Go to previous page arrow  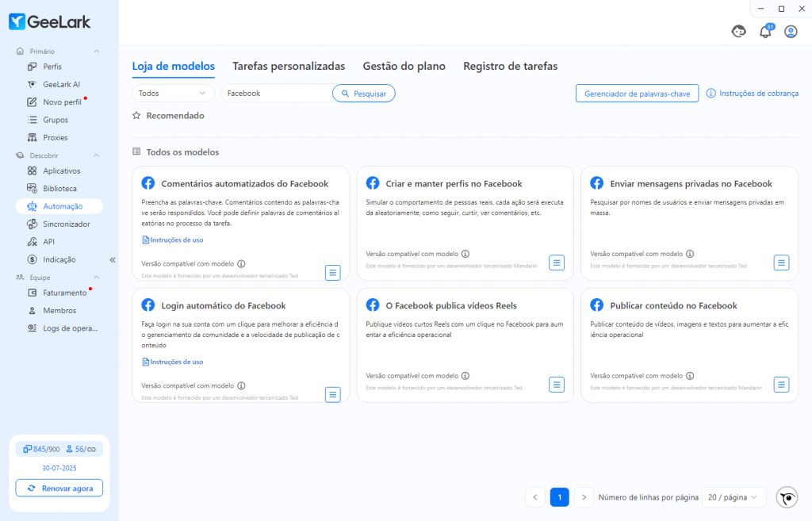535,497
